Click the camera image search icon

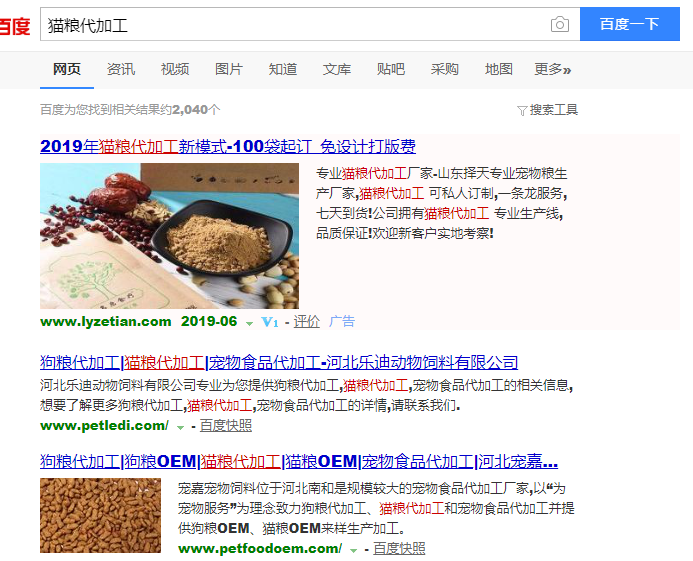(x=560, y=24)
